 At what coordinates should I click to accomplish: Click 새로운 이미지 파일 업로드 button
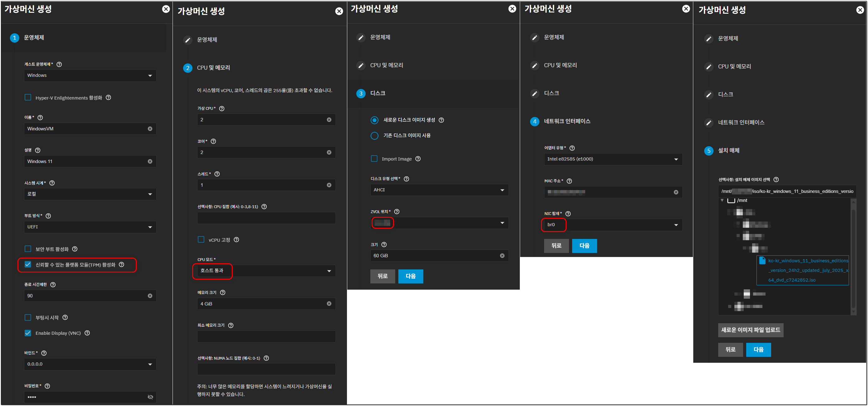(750, 330)
